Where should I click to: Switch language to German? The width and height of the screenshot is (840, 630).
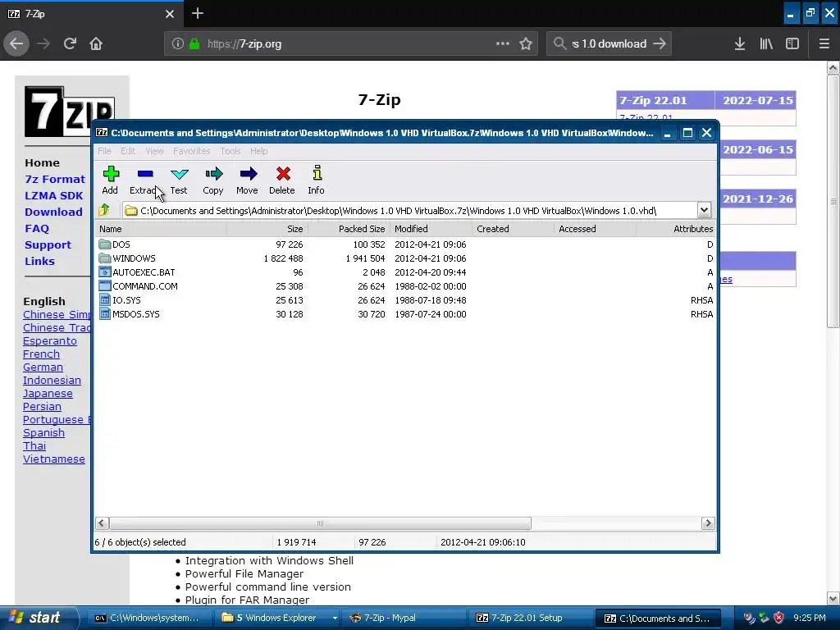click(43, 367)
